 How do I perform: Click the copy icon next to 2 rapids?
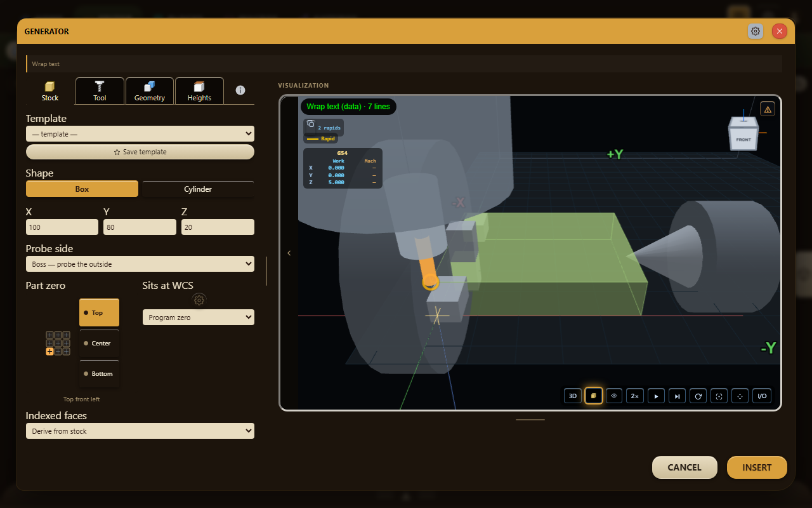[311, 124]
